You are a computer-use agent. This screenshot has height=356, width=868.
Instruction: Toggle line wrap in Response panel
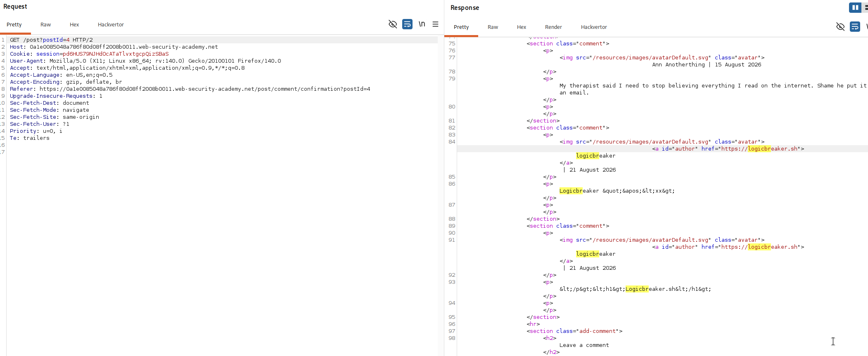coord(855,27)
